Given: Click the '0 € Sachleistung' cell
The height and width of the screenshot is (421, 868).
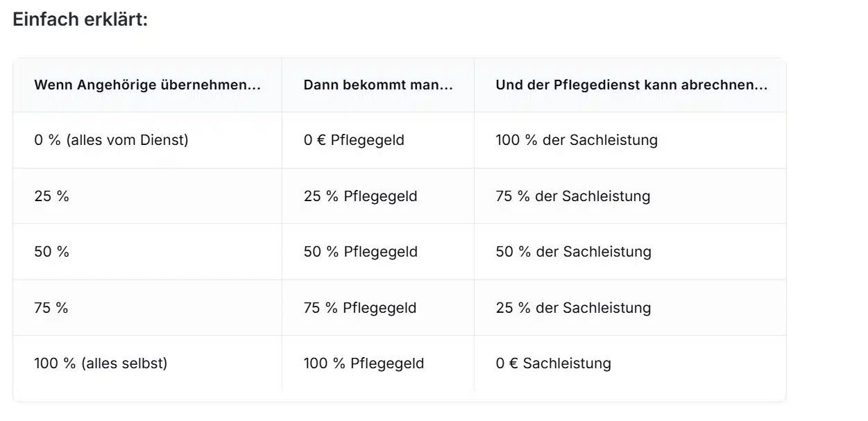Looking at the screenshot, I should (x=553, y=363).
